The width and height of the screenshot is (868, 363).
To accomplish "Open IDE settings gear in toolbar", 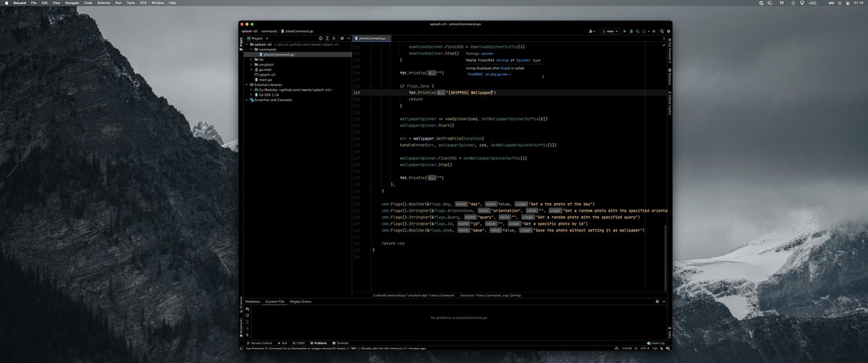I will [x=668, y=31].
